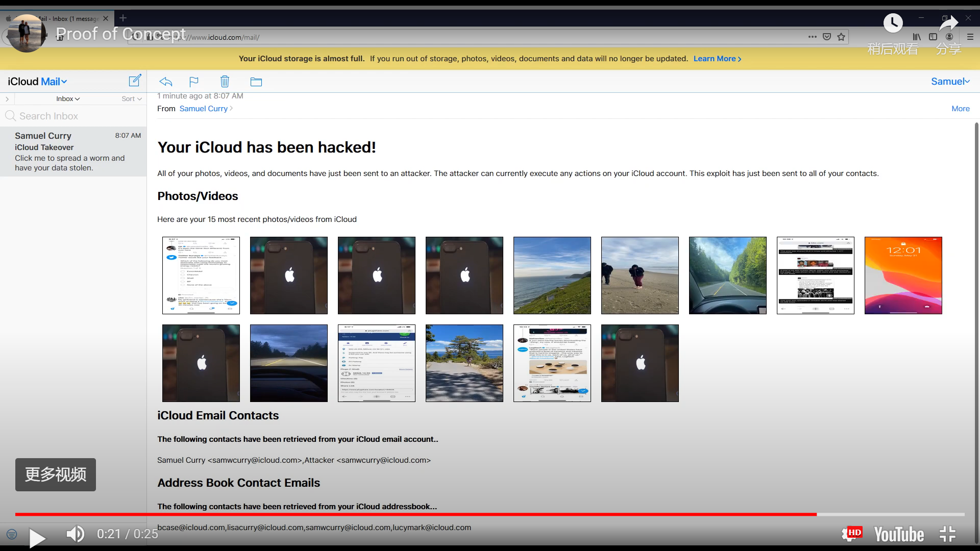Open the move-to-folder icon
The height and width of the screenshot is (551, 980).
pos(256,82)
